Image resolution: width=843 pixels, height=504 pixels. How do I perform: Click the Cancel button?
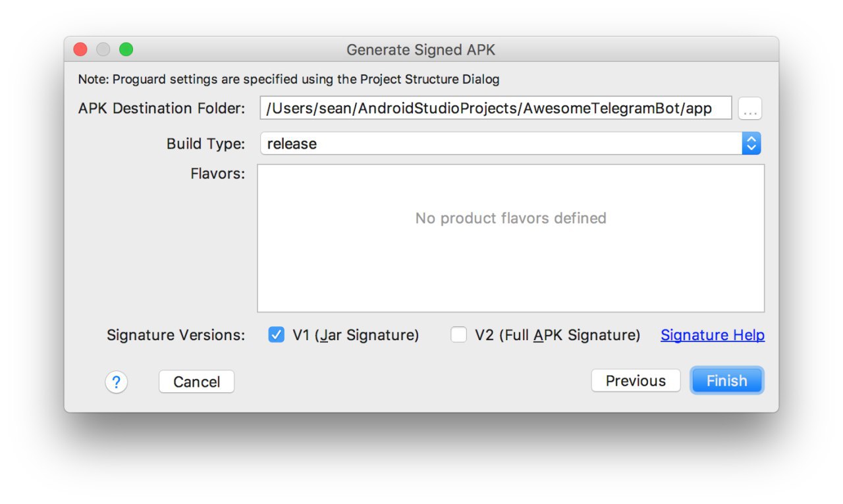coord(196,382)
